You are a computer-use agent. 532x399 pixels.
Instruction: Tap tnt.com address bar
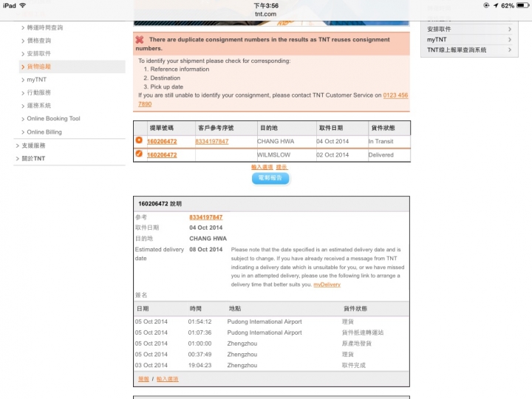point(266,14)
